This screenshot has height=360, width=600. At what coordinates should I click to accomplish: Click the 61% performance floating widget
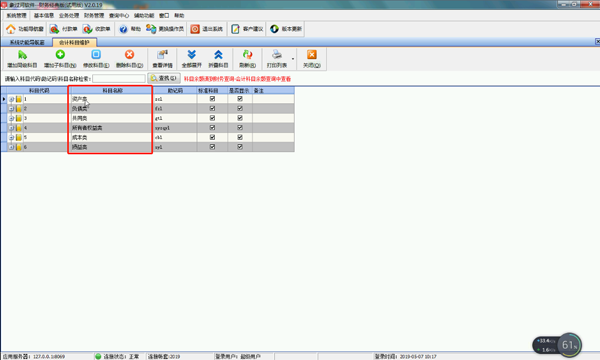coord(569,345)
